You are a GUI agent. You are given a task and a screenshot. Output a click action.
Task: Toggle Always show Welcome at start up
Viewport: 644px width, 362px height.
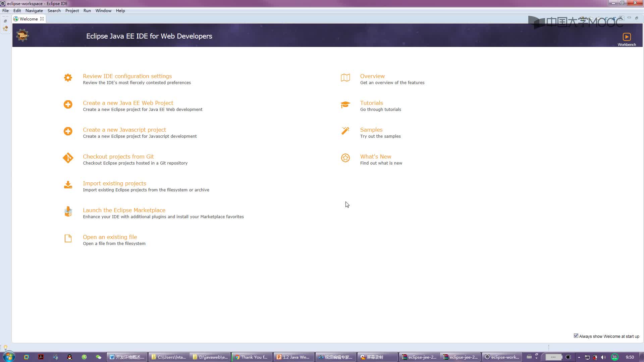point(576,336)
